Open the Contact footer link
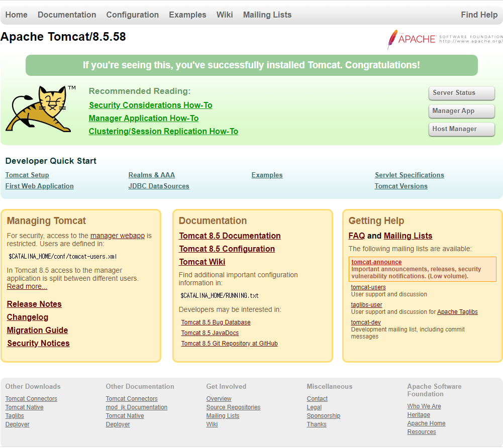503x448 pixels. pyautogui.click(x=317, y=399)
